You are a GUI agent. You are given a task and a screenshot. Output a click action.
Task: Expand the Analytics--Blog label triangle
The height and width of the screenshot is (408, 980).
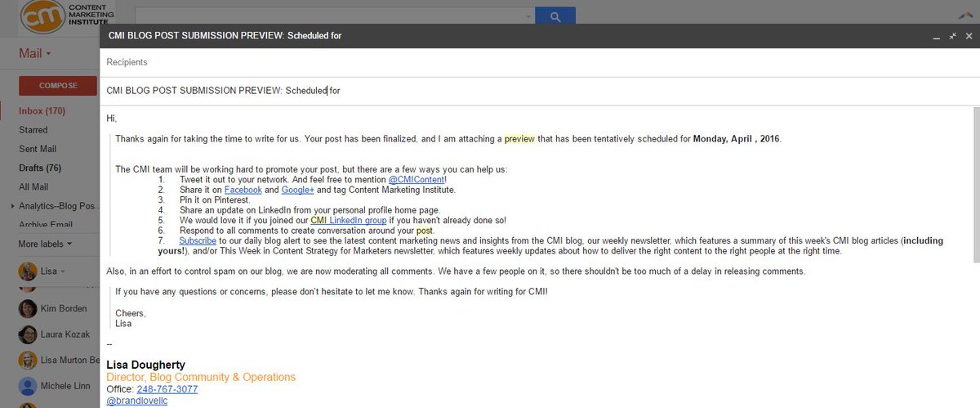pyautogui.click(x=12, y=206)
